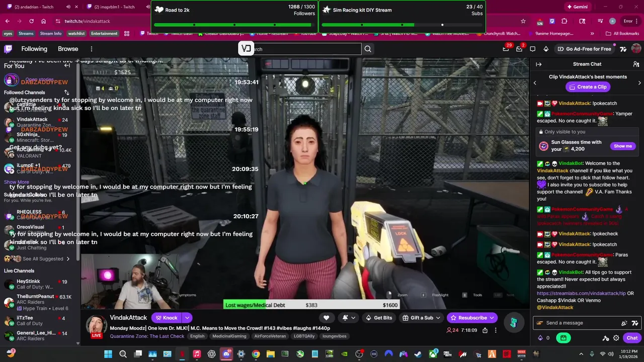
Task: Click the Go Ad-Free for Free button
Action: 584,49
